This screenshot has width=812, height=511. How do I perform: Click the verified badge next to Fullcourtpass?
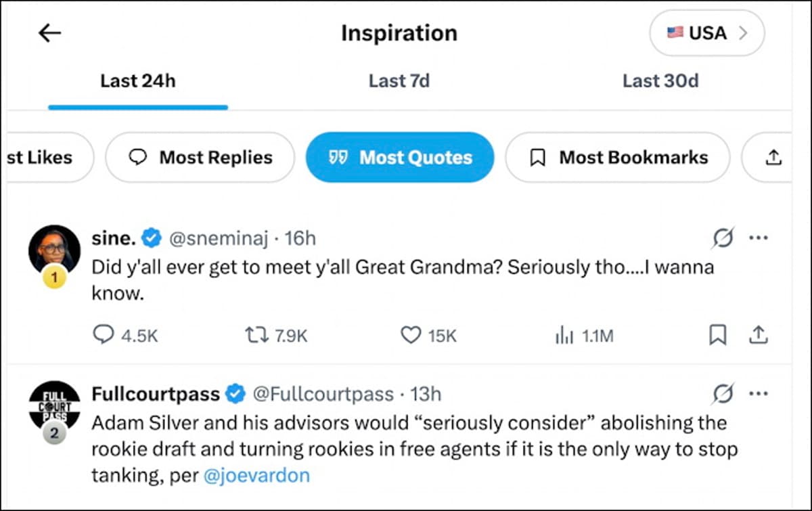pyautogui.click(x=234, y=393)
